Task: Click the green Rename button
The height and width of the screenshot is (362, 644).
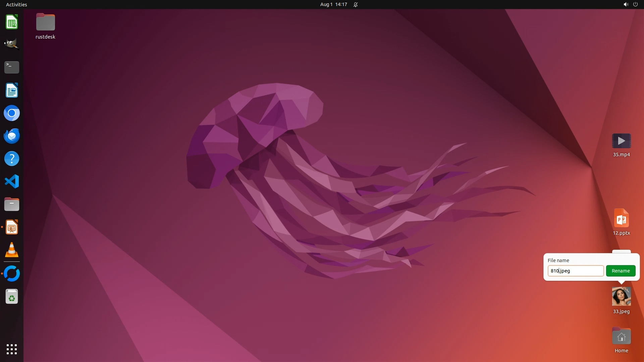Action: pyautogui.click(x=621, y=271)
